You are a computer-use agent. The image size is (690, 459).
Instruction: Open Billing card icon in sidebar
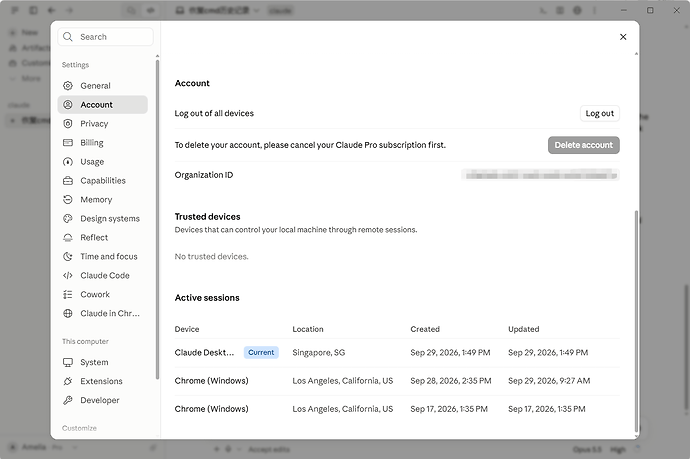pos(68,143)
